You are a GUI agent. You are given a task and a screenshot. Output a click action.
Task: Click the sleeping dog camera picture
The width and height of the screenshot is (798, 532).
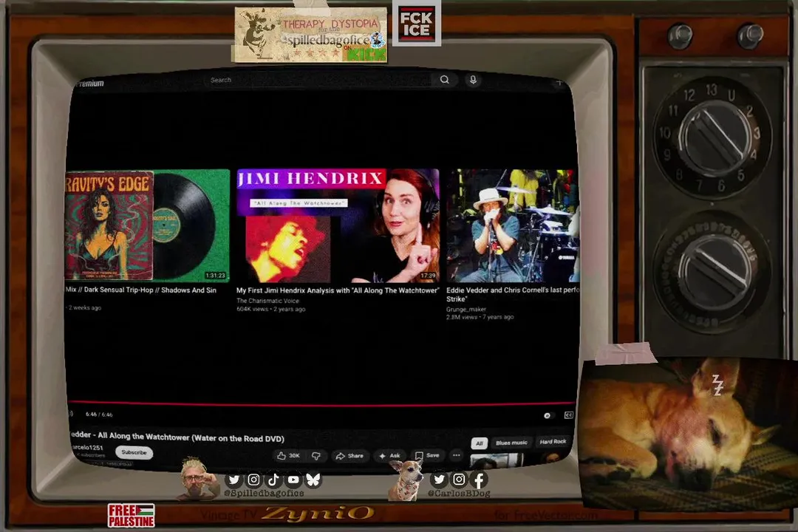click(689, 433)
